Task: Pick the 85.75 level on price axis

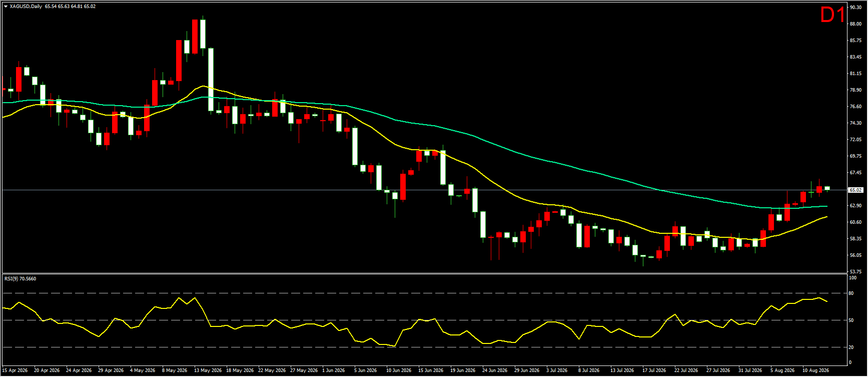Action: click(x=855, y=41)
